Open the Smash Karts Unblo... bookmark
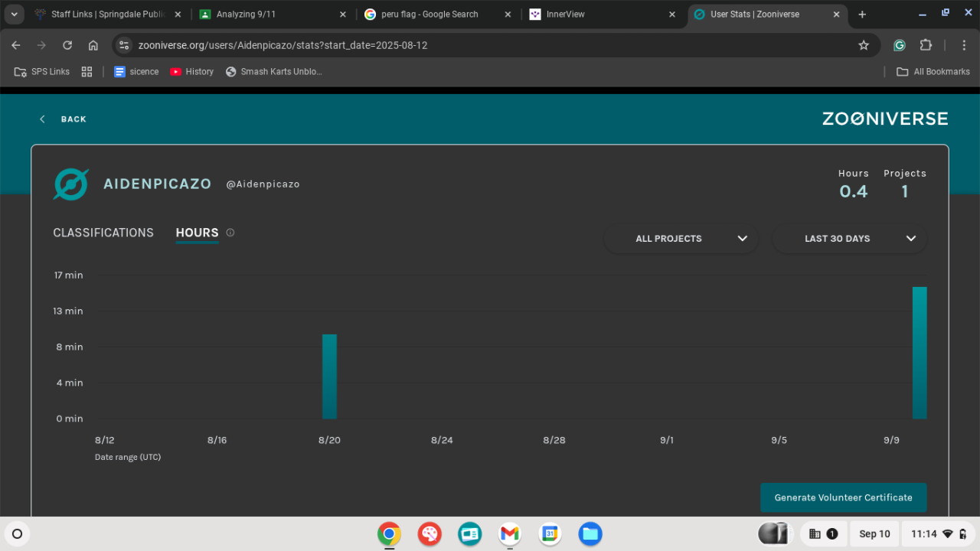Image resolution: width=980 pixels, height=551 pixels. (274, 71)
